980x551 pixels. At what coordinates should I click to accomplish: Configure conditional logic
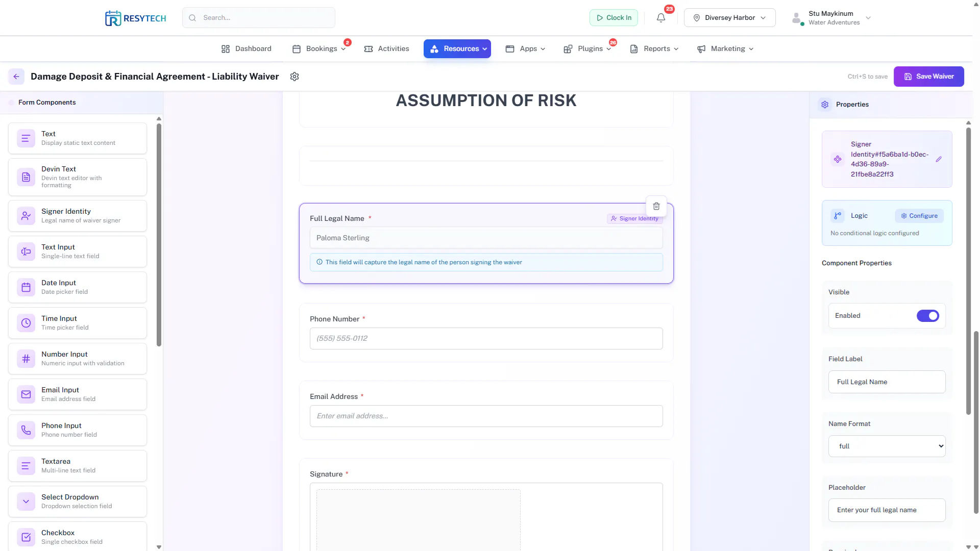click(919, 216)
